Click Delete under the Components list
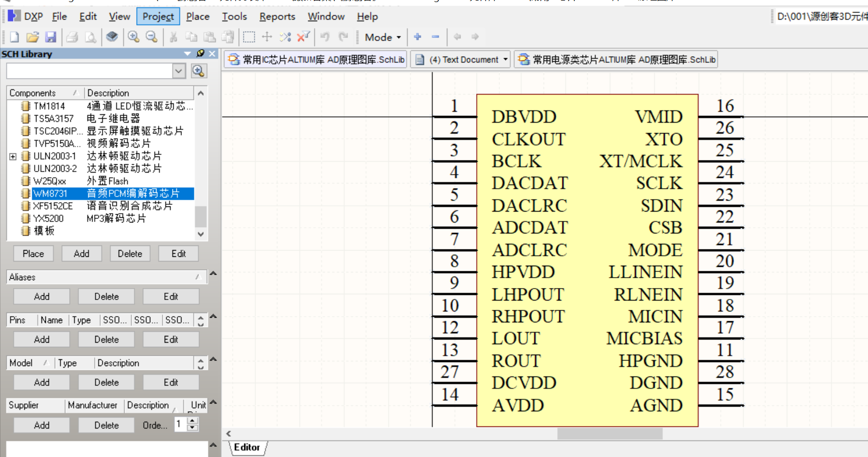The width and height of the screenshot is (868, 457). (130, 254)
